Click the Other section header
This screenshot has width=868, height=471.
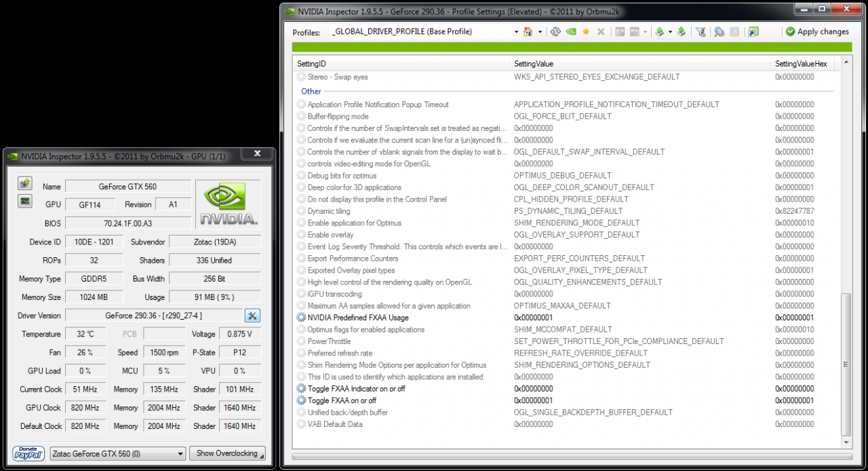click(x=311, y=91)
